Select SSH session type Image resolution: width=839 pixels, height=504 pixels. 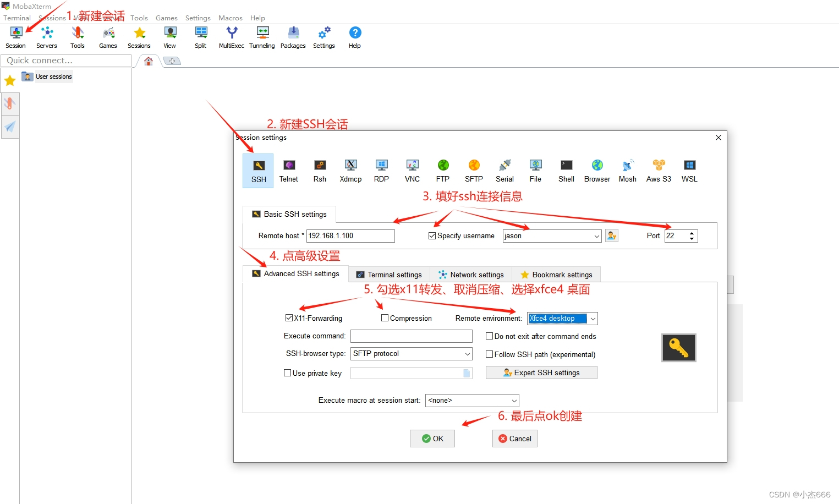tap(258, 171)
